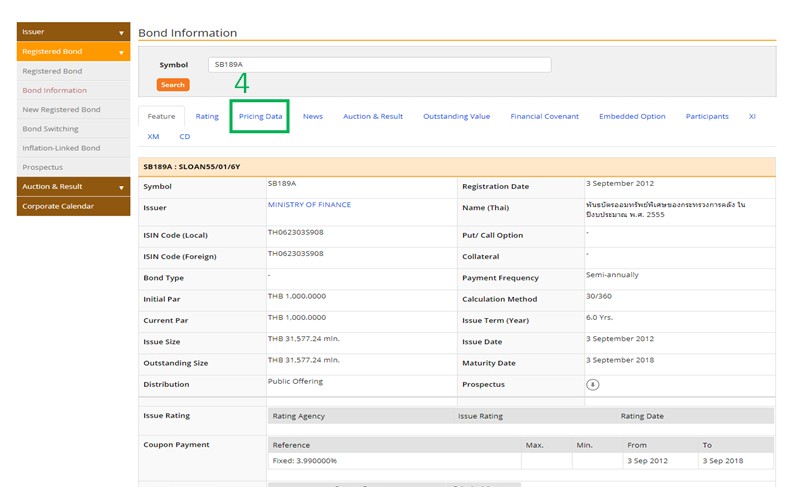
Task: Open MINISTRY OF FINANCE issuer link
Action: 309,205
